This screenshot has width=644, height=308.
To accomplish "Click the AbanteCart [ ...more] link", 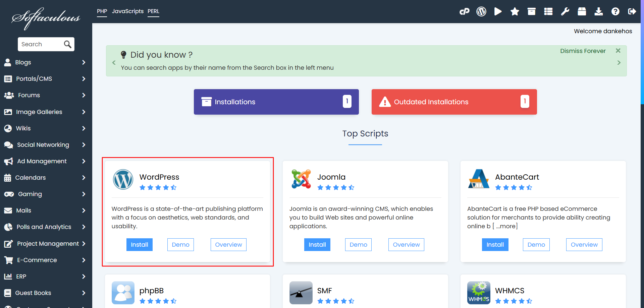I will click(x=505, y=226).
